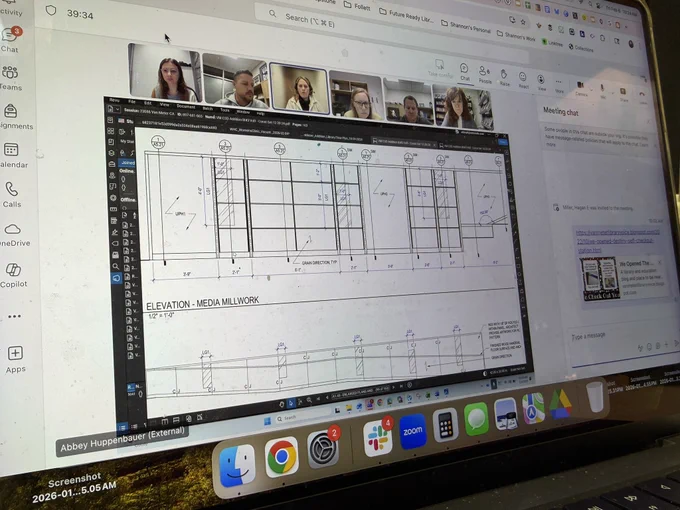Open the Shannon's Work bookmarks folder
Viewport: 680px width, 510px height.
point(516,36)
